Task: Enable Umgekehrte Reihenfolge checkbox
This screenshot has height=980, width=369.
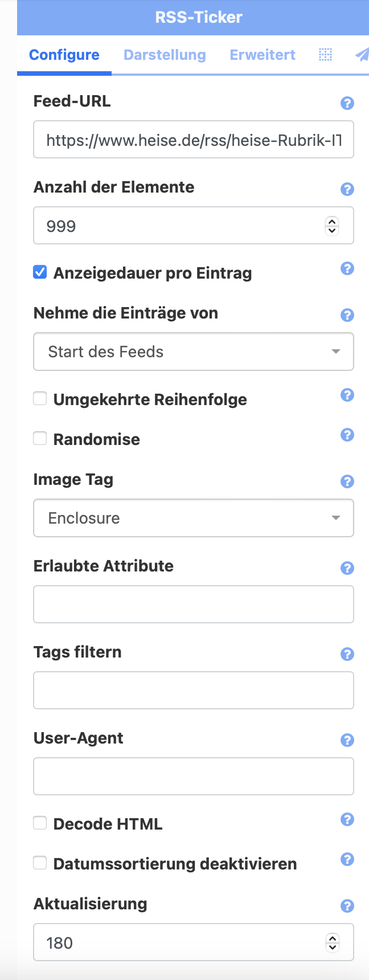Action: click(40, 399)
